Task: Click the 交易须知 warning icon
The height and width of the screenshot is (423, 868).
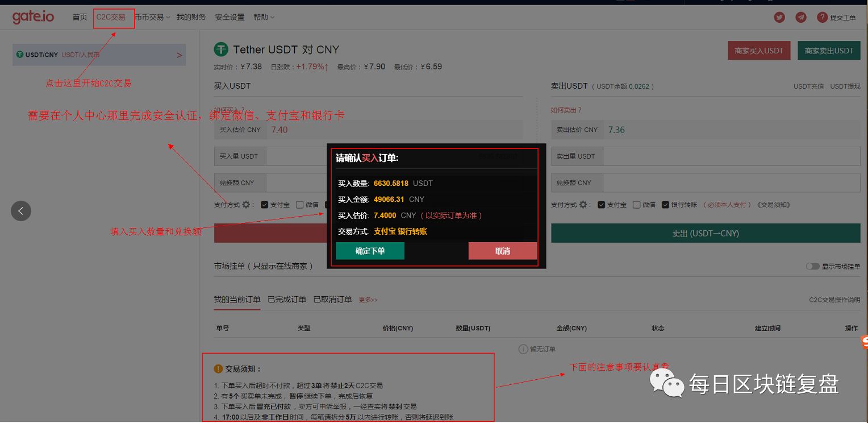Action: 218,368
